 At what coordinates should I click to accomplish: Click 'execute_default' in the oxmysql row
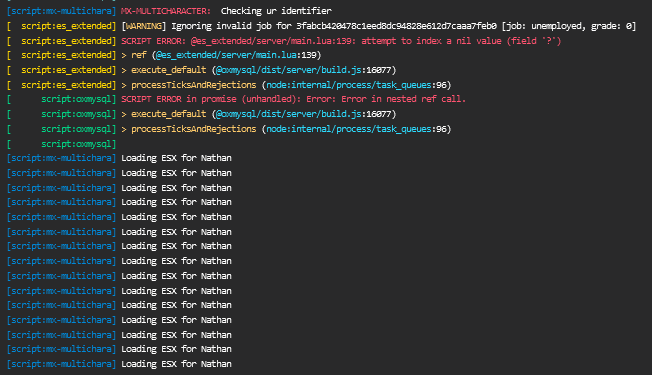(168, 114)
